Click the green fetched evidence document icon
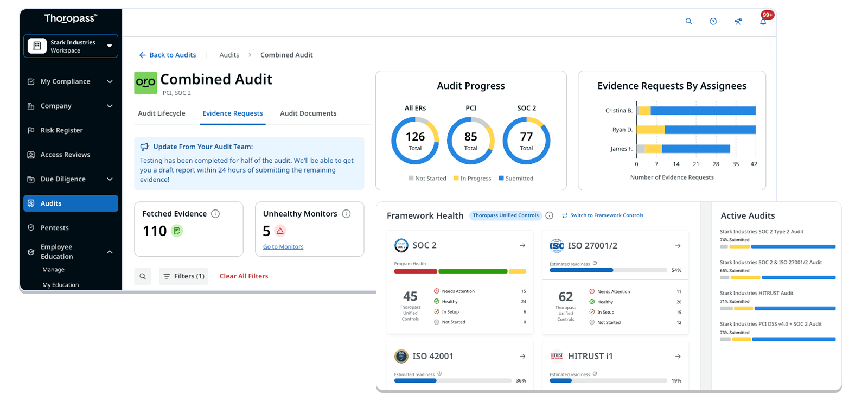 tap(177, 231)
